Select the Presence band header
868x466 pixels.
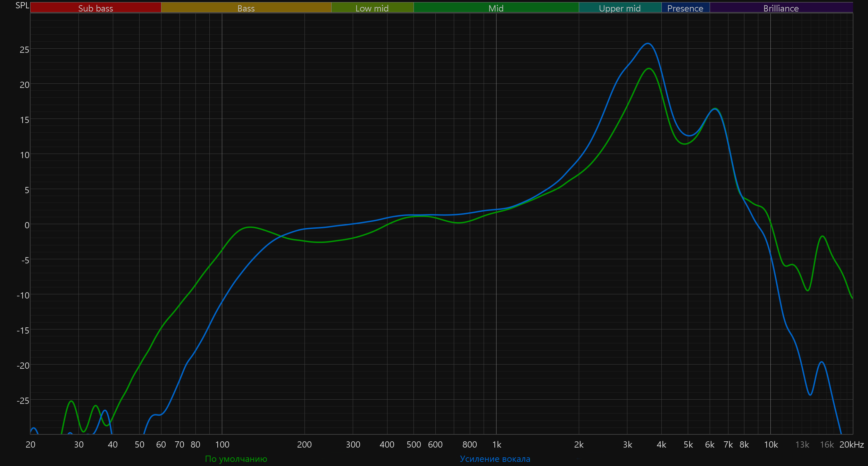tap(685, 8)
